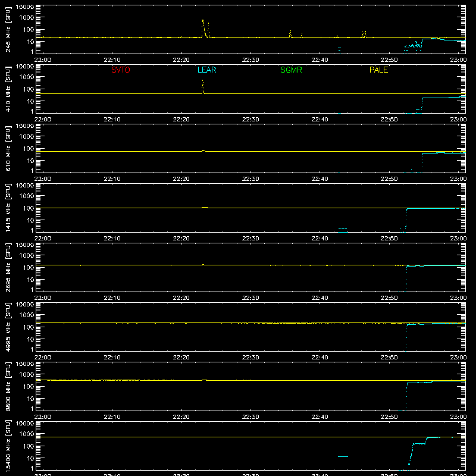The width and height of the screenshot is (476, 476).
Task: Click the 10 tick of the 1415 MHz axis
Action: point(30,220)
